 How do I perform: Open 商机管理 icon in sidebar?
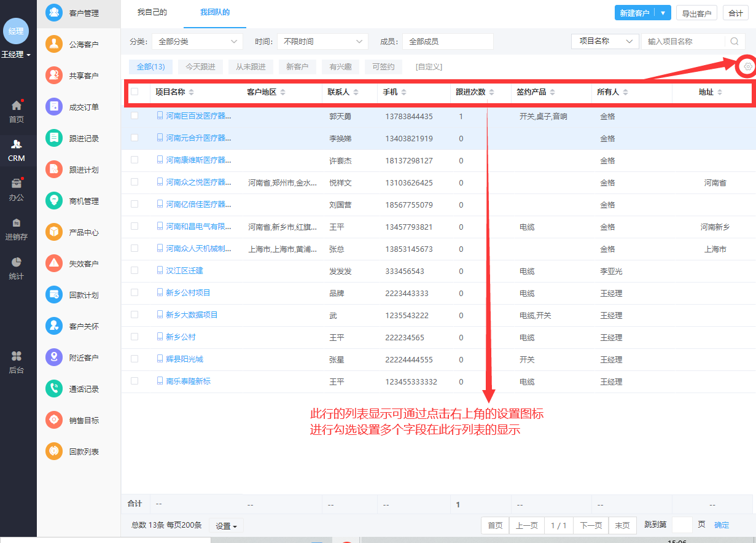point(54,201)
